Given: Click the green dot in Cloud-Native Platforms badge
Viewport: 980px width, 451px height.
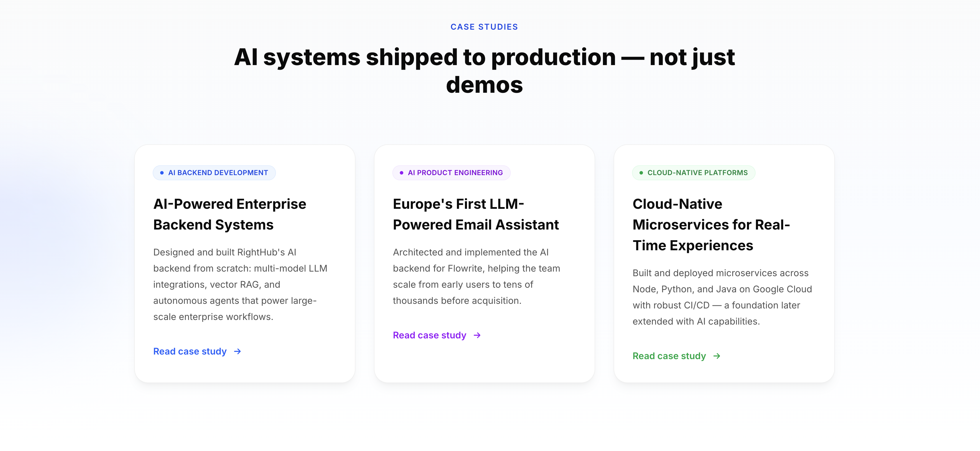Looking at the screenshot, I should point(641,173).
